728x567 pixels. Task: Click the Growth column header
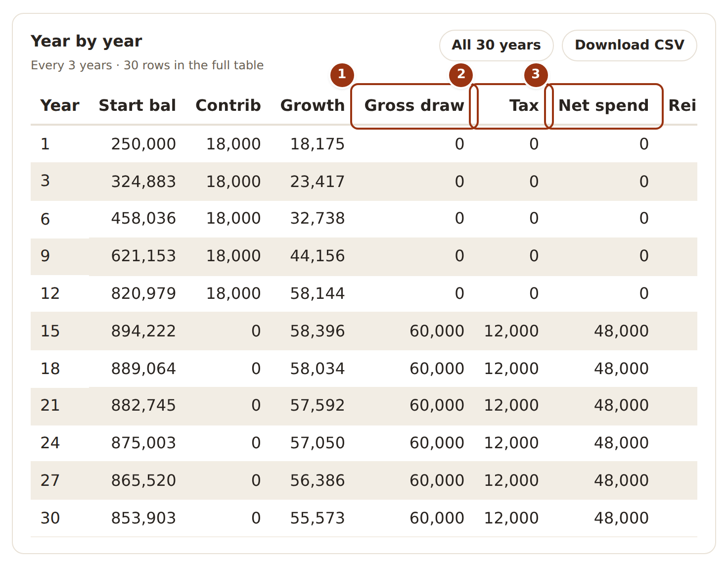pyautogui.click(x=313, y=105)
